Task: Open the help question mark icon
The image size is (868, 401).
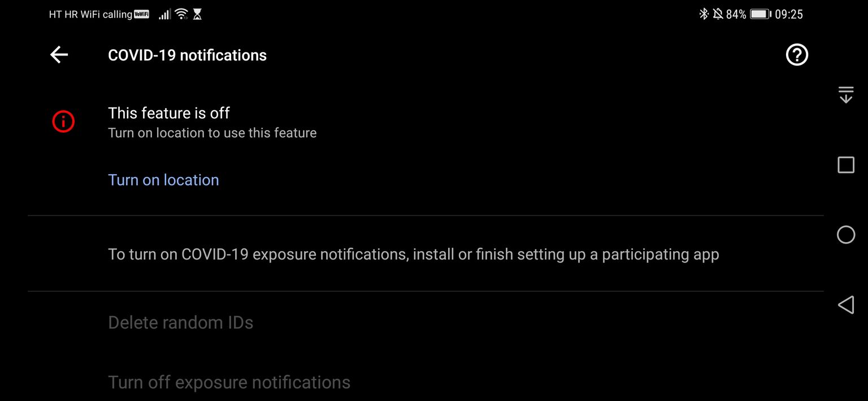Action: click(797, 55)
